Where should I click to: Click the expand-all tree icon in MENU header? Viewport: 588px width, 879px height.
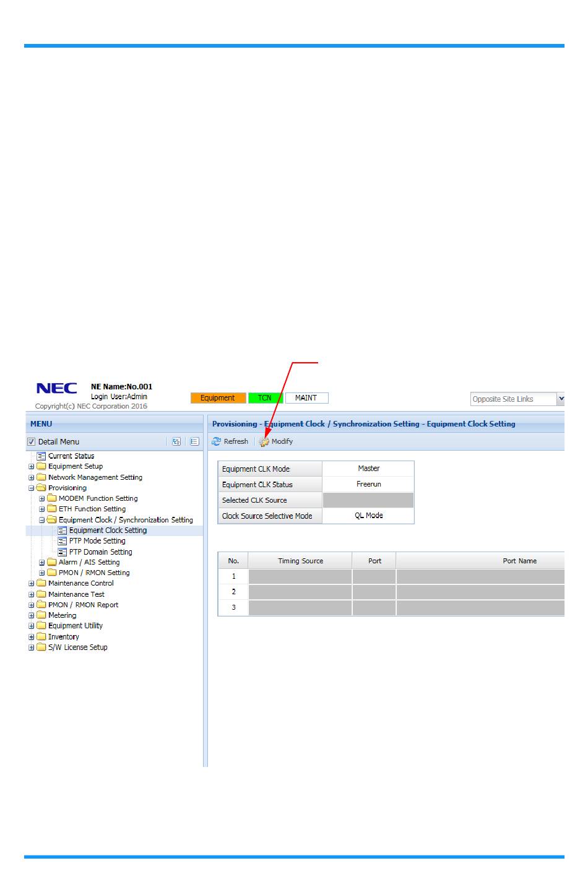click(x=176, y=441)
